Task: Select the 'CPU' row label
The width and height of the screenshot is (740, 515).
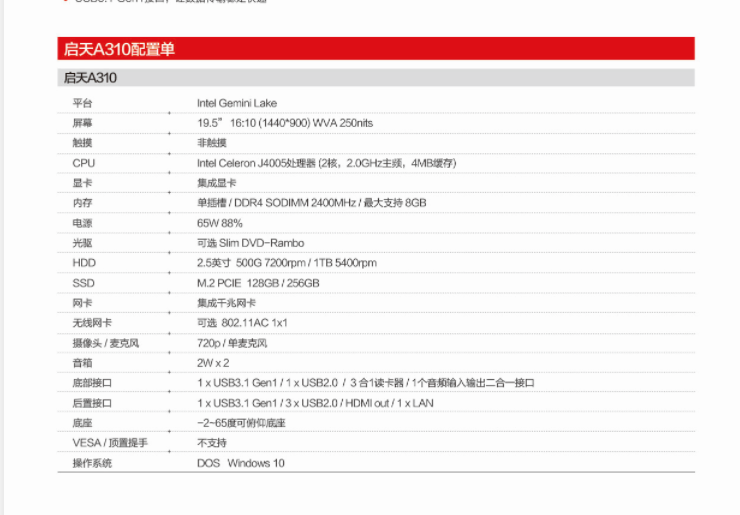Action: [x=84, y=163]
